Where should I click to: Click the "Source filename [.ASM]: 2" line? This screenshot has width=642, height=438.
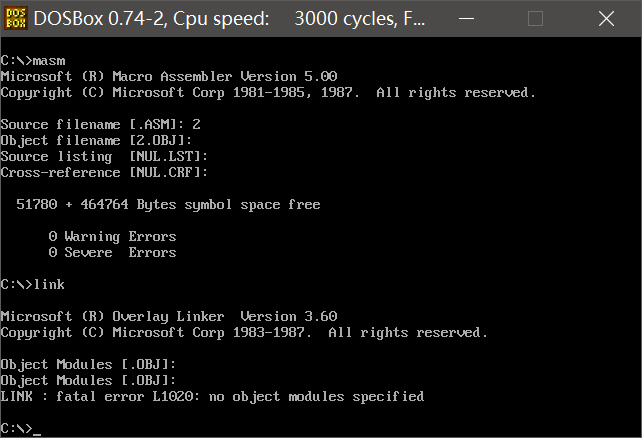tap(100, 124)
